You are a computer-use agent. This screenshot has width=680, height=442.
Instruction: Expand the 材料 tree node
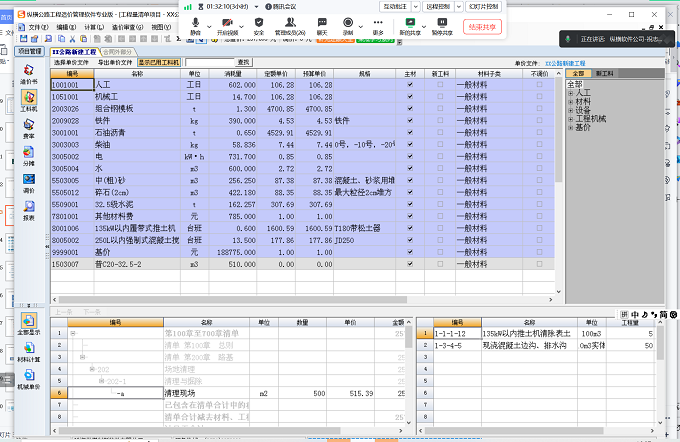point(571,101)
